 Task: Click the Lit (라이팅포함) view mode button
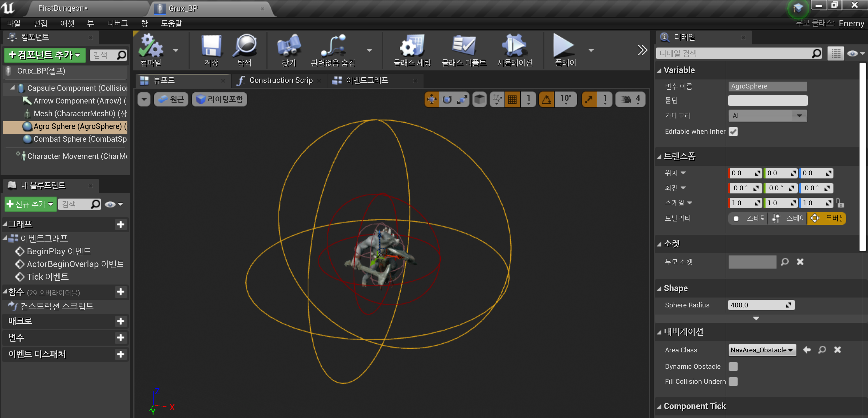[220, 99]
